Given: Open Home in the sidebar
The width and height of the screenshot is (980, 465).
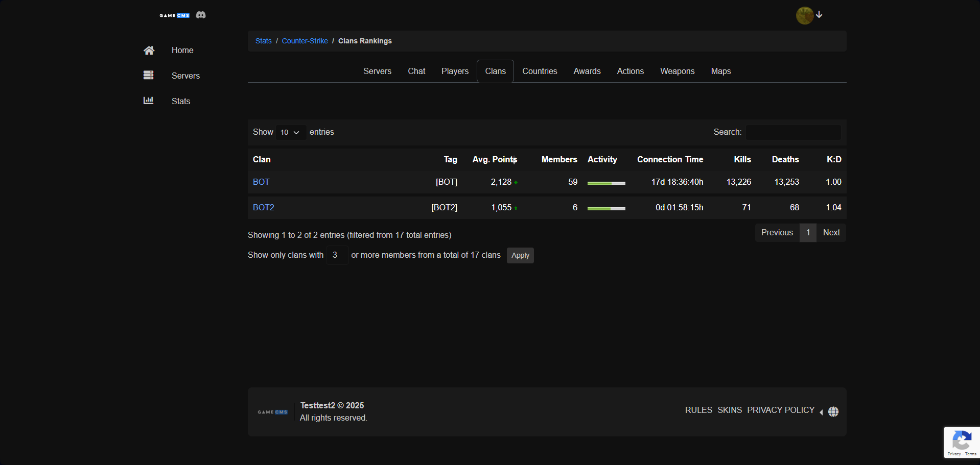Looking at the screenshot, I should click(182, 50).
